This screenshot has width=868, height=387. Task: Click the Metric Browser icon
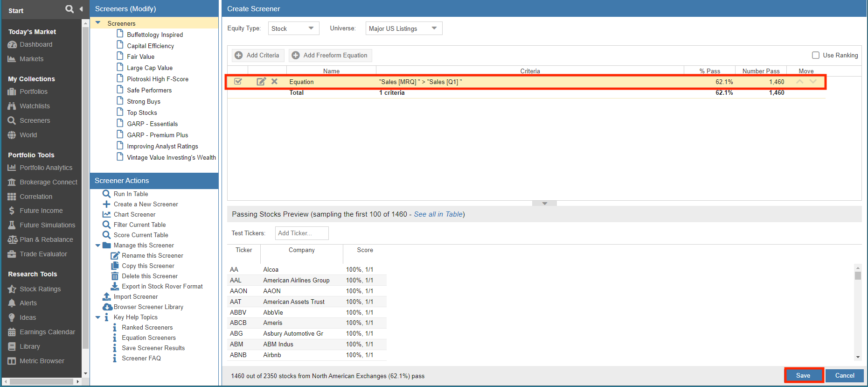[12, 361]
